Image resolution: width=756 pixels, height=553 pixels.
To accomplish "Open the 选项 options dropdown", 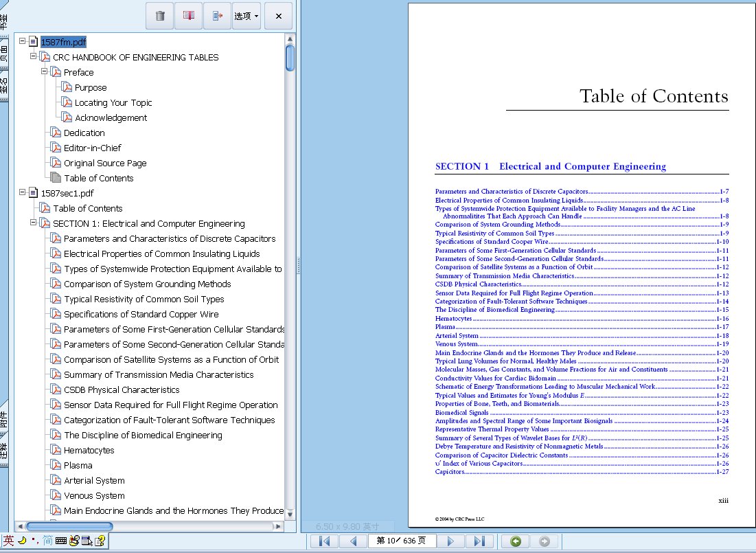I will coord(247,16).
